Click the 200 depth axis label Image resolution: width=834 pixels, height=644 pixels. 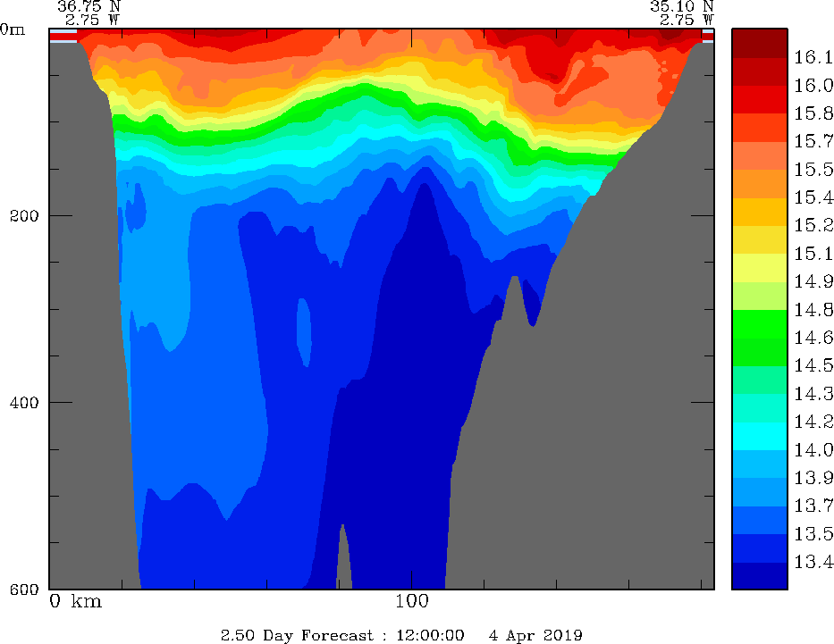(24, 216)
